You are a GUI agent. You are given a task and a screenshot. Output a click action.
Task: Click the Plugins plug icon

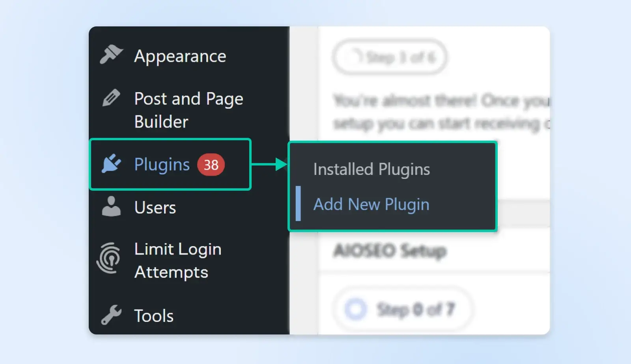(x=111, y=163)
